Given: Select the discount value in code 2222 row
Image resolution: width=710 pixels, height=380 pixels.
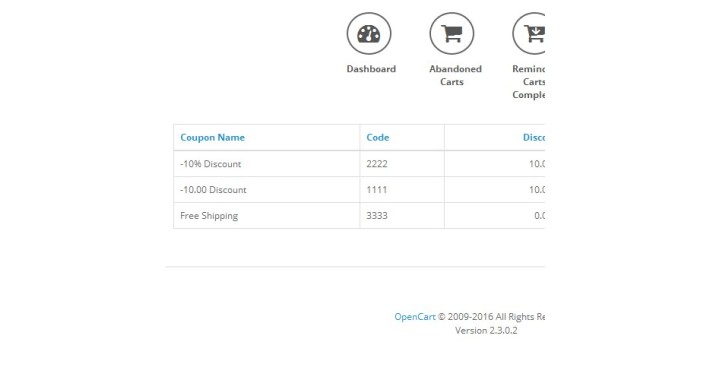Looking at the screenshot, I should [537, 164].
